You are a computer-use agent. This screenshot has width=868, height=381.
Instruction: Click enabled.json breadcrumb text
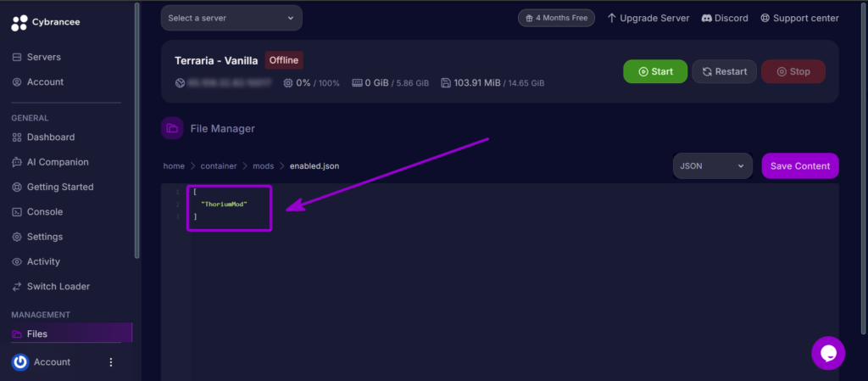[x=314, y=166]
